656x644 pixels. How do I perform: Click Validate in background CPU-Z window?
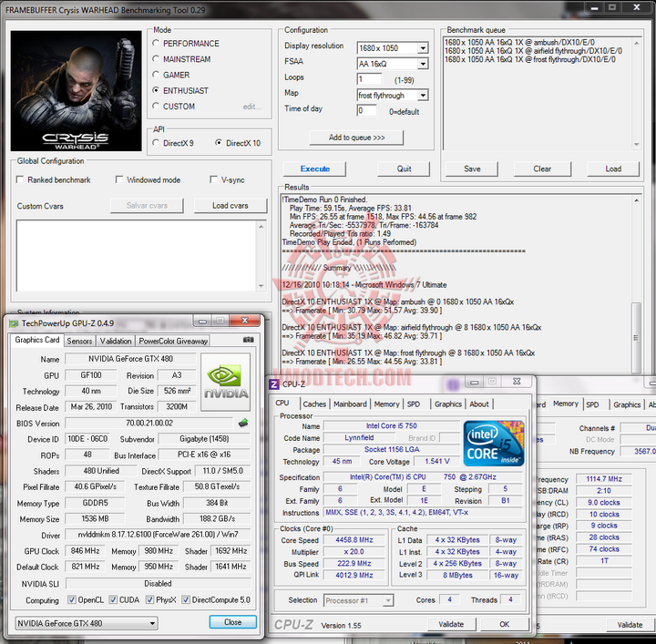[x=630, y=625]
